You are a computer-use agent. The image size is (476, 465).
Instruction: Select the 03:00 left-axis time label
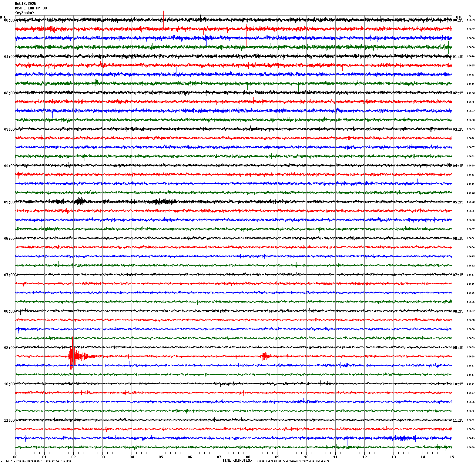click(x=9, y=129)
